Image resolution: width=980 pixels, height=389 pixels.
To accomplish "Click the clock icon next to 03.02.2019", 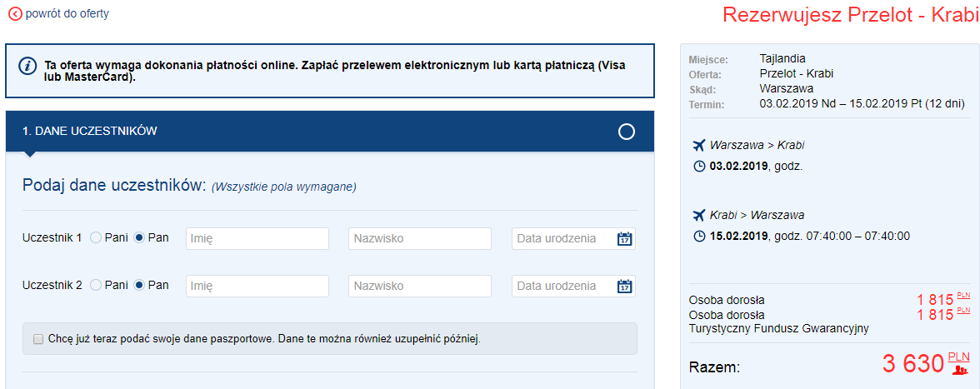I will click(699, 167).
